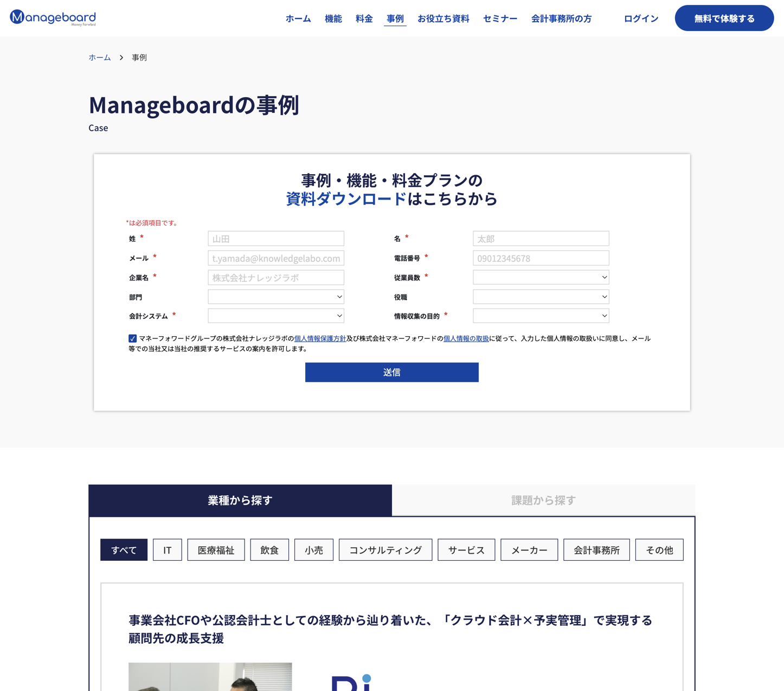The height and width of the screenshot is (691, 784).
Task: Filter cases by メーカー
Action: click(x=529, y=550)
